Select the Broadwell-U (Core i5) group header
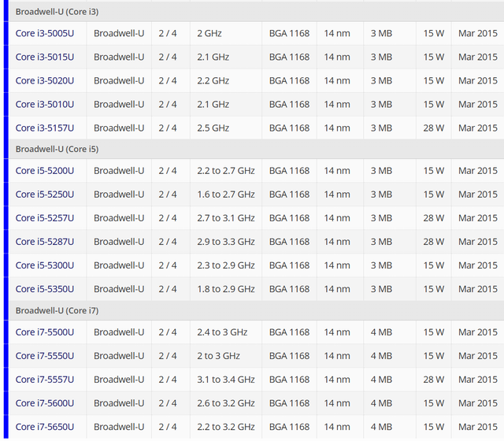The width and height of the screenshot is (504, 441). [x=257, y=149]
